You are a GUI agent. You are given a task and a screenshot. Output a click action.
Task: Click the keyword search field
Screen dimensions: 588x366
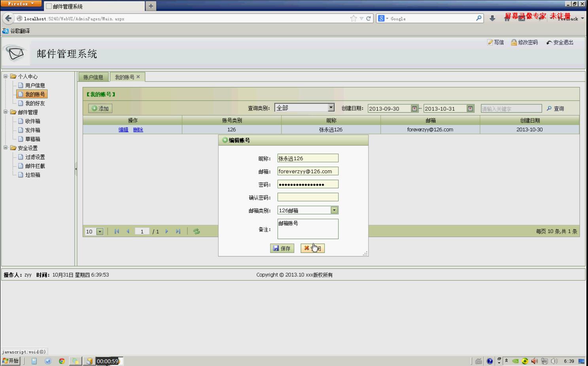511,108
